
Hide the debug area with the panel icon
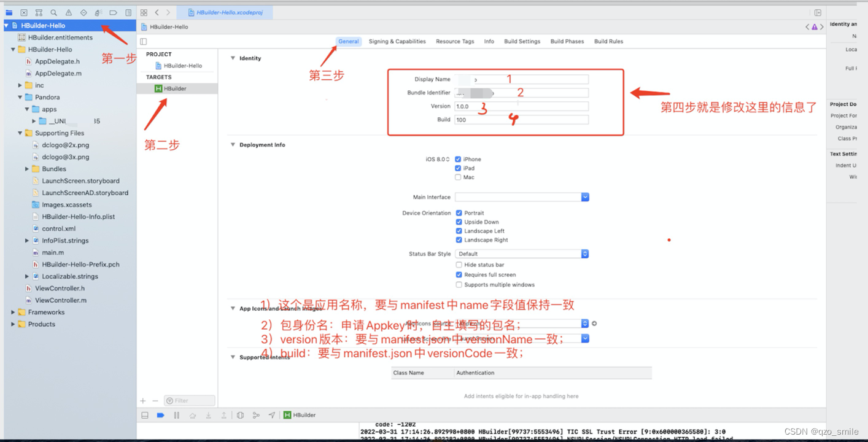click(145, 415)
